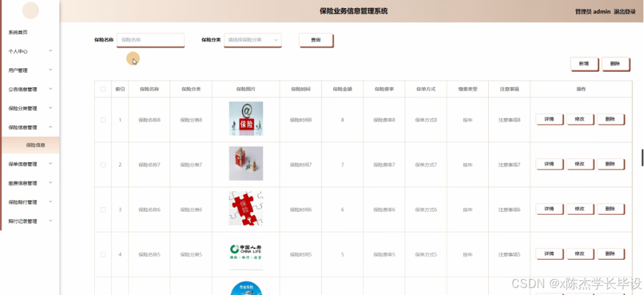Click 退出登录 in the header
The image size is (644, 295).
625,12
